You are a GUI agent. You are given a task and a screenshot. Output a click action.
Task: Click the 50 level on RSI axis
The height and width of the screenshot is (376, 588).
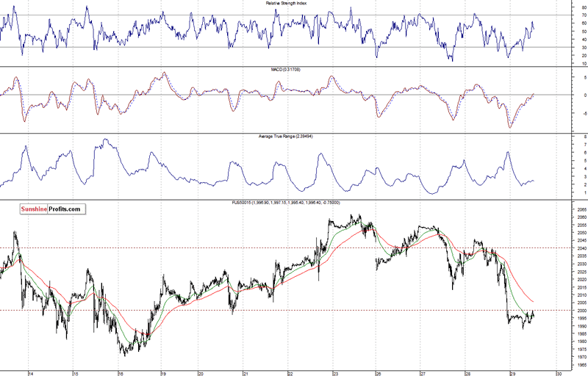coord(584,32)
